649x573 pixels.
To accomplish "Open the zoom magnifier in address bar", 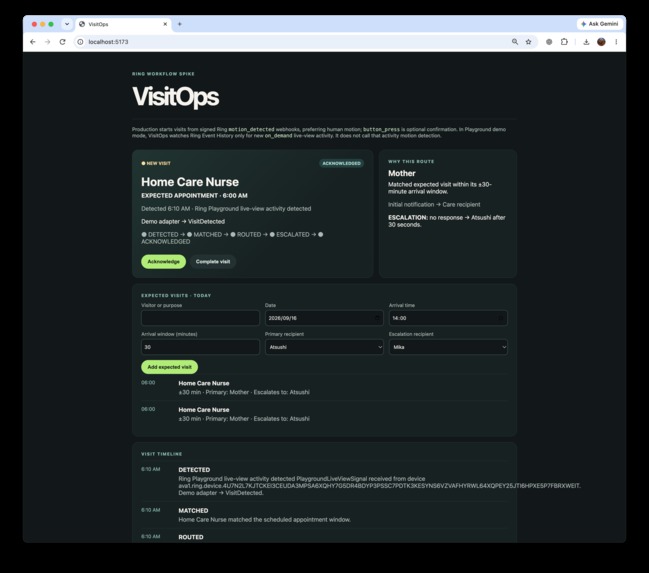I will point(515,42).
